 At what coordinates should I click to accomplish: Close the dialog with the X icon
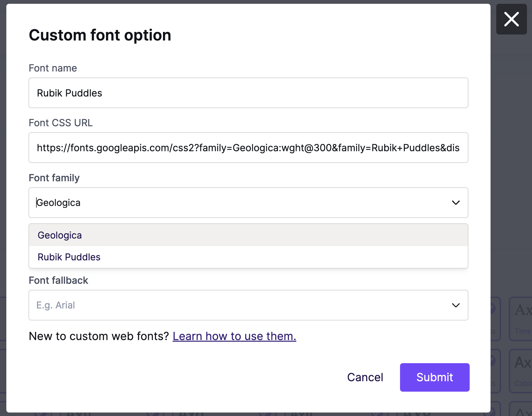pyautogui.click(x=511, y=19)
